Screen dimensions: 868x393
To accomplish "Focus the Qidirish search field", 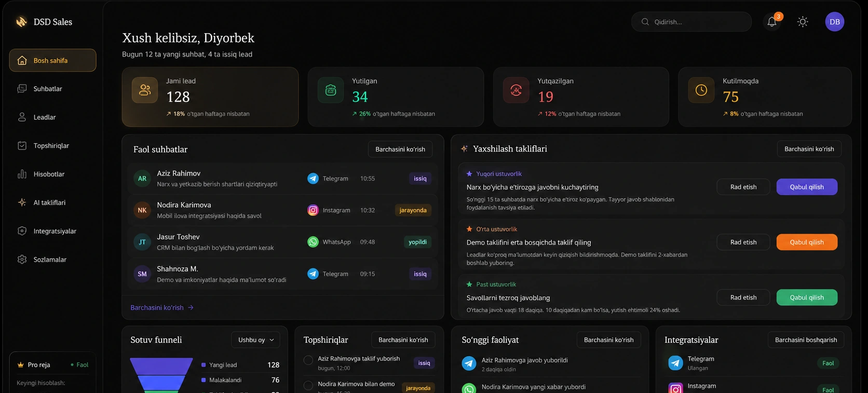I will 691,22.
